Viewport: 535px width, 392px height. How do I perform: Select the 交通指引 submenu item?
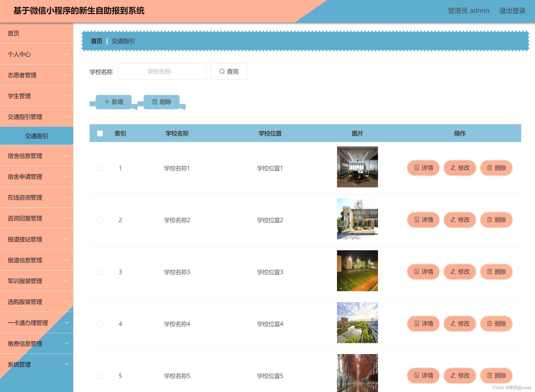(37, 136)
